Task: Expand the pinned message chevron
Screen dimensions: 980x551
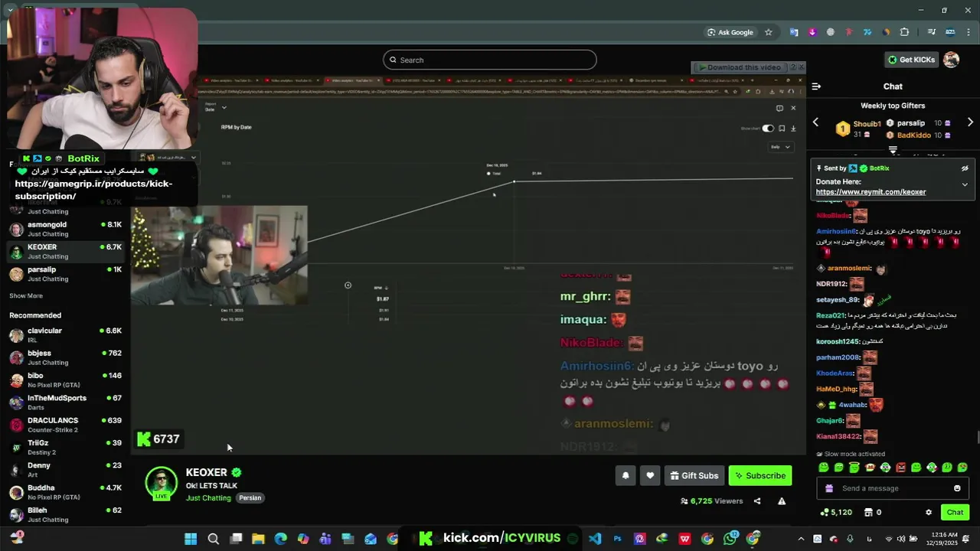Action: [x=965, y=184]
